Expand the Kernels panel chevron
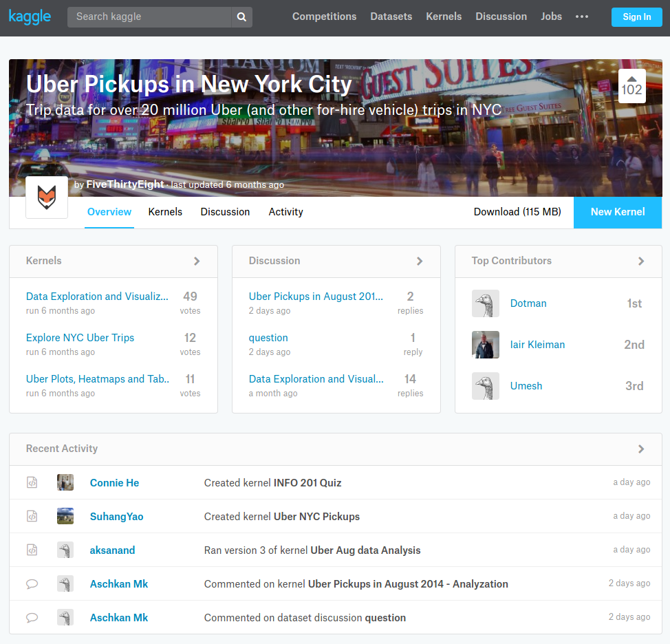Viewport: 670px width, 644px height. (x=197, y=261)
